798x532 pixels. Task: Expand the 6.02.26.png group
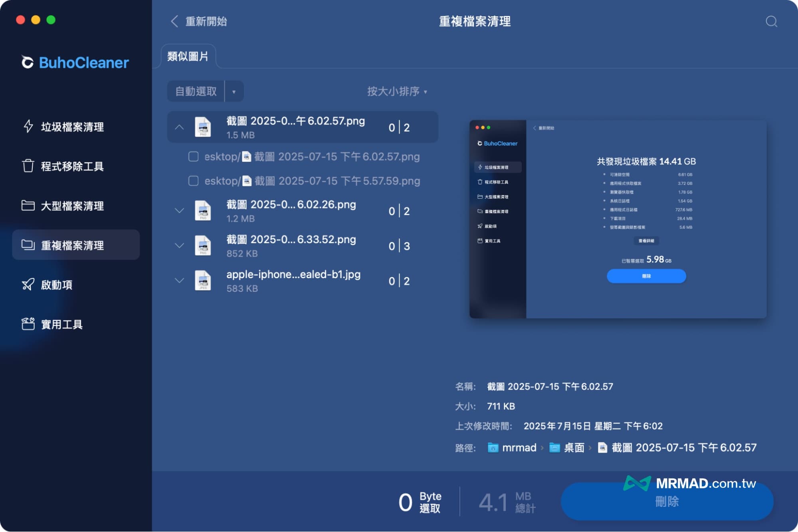pos(180,210)
